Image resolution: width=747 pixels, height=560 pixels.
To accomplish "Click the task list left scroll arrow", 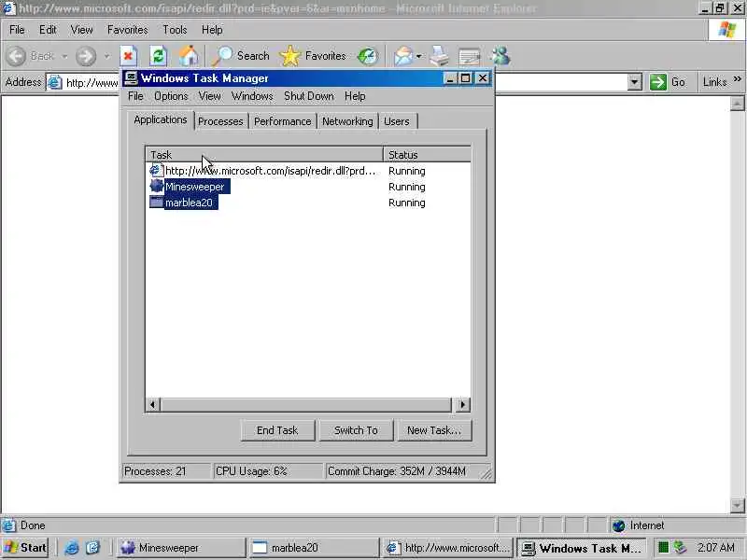I will pos(153,405).
